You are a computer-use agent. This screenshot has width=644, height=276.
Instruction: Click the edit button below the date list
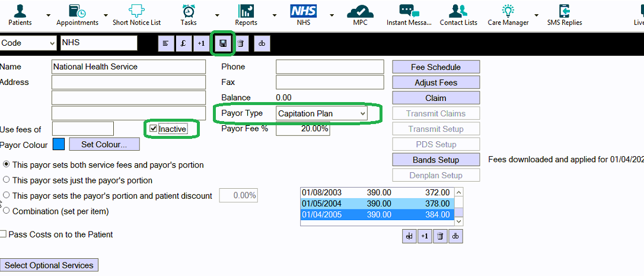pos(409,236)
